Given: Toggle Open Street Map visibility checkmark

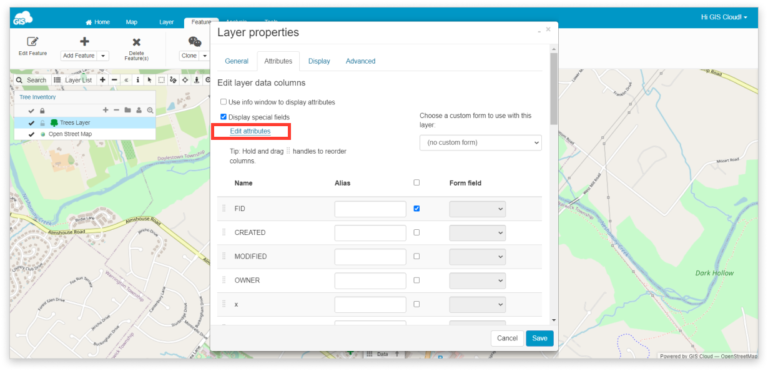Looking at the screenshot, I should click(31, 134).
